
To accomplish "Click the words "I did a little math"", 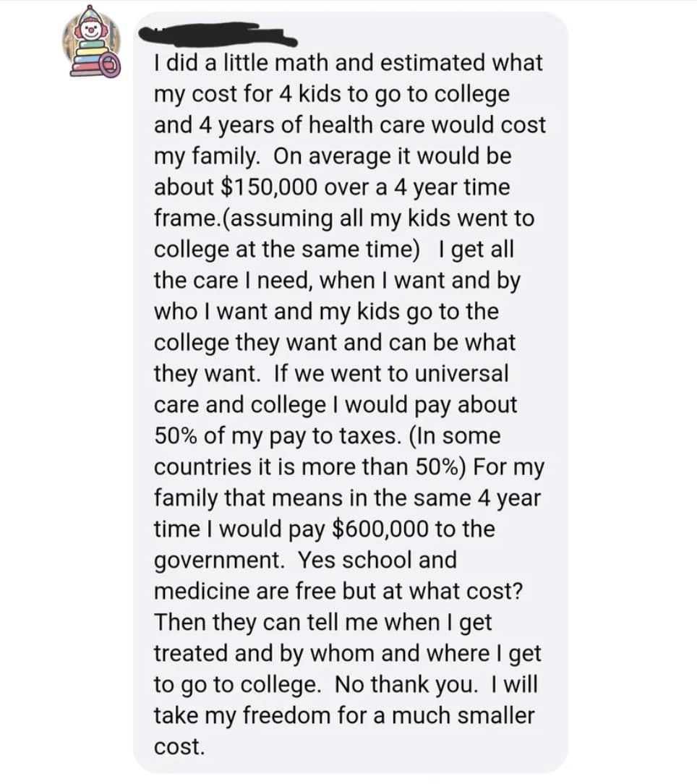I will [231, 63].
